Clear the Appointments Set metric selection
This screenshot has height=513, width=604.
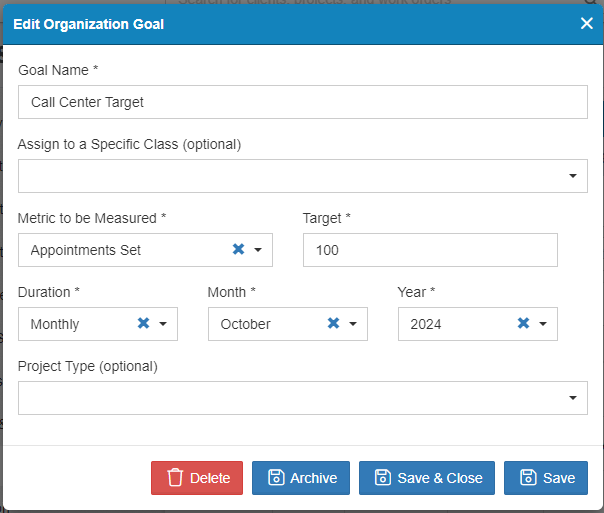coord(238,249)
